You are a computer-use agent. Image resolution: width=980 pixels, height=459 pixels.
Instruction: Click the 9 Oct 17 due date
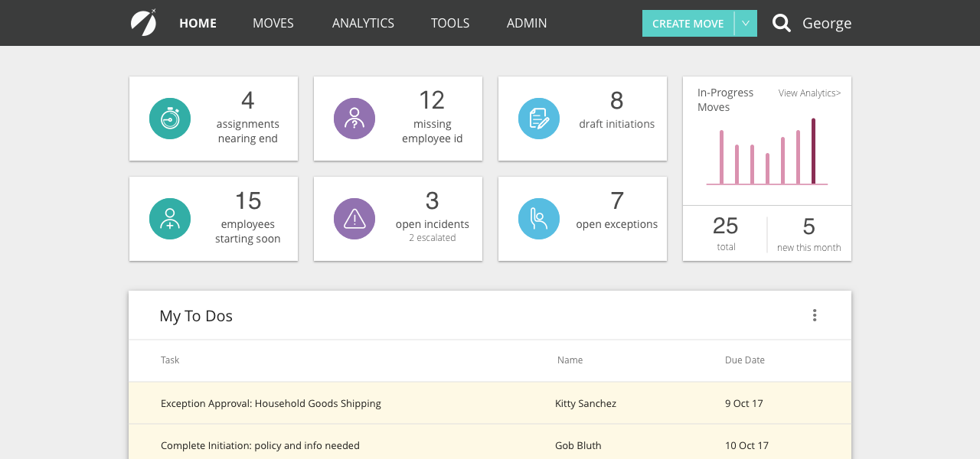pyautogui.click(x=744, y=403)
